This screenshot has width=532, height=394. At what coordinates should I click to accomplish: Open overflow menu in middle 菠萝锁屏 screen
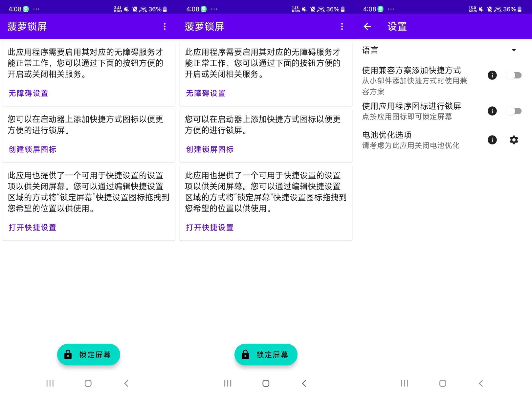(342, 27)
